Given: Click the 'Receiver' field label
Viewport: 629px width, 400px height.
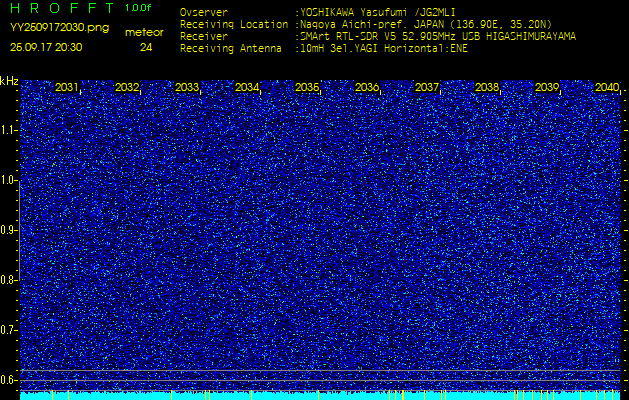Looking at the screenshot, I should coord(204,37).
